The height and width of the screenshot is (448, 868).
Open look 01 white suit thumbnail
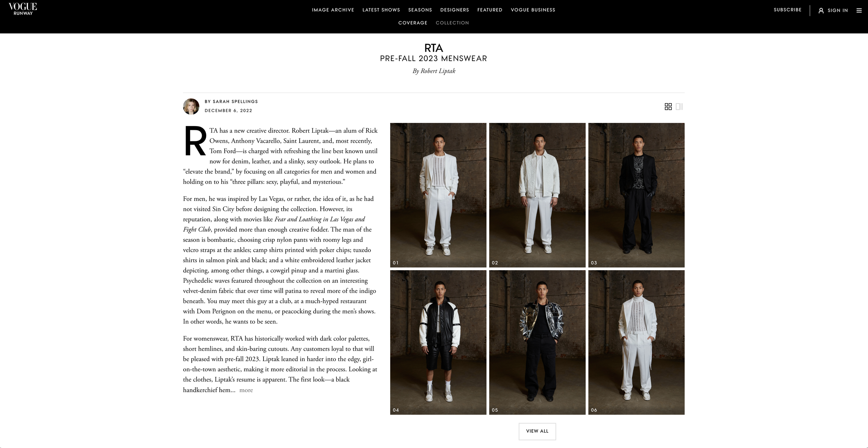pos(438,195)
